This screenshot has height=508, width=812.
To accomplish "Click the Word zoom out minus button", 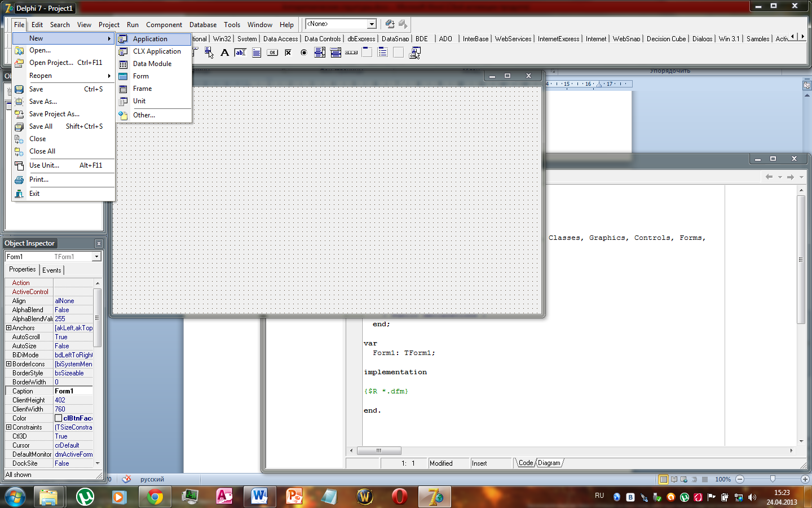I will click(x=740, y=479).
